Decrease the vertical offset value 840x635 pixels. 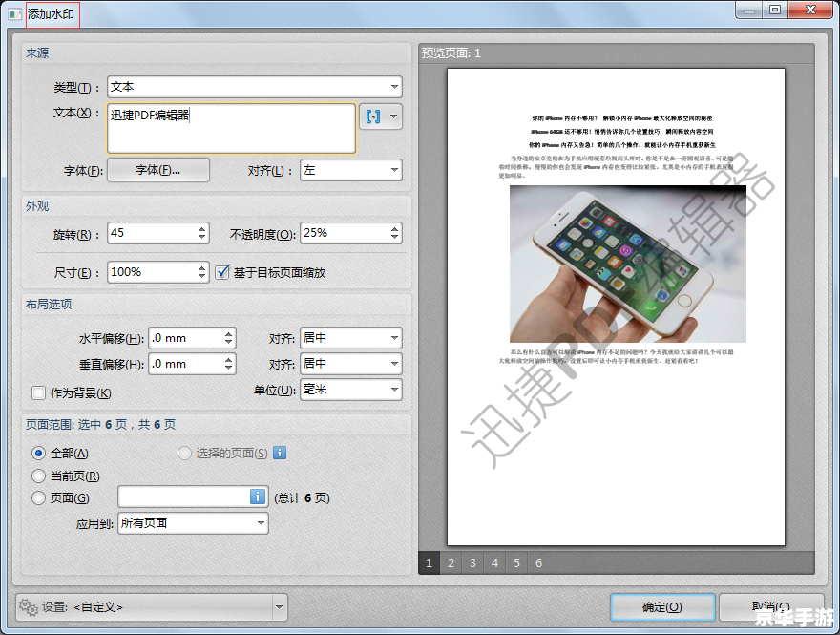(x=229, y=369)
